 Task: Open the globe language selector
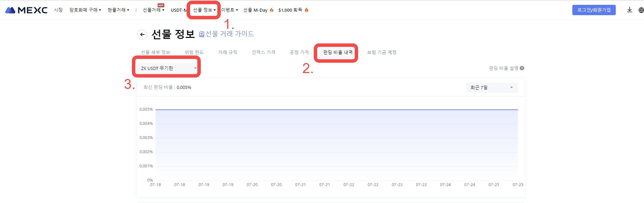641,10
